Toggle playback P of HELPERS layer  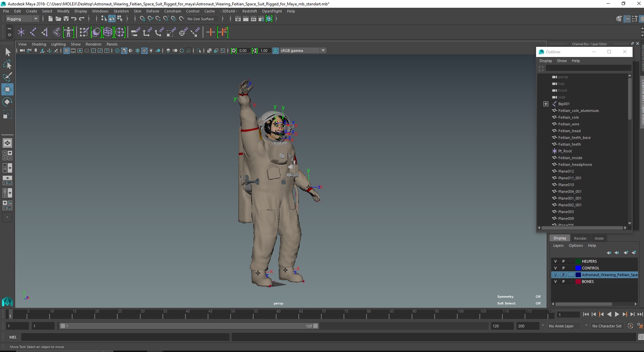pos(563,261)
